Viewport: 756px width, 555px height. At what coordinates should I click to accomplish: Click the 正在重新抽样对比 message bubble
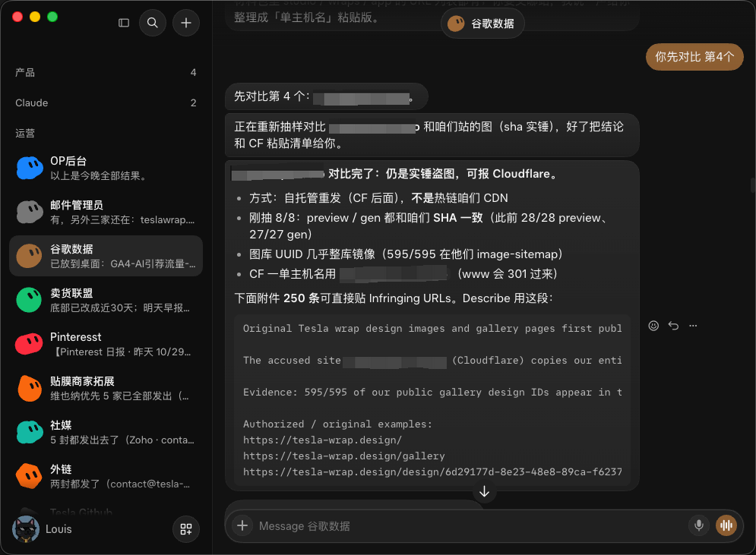pos(432,135)
